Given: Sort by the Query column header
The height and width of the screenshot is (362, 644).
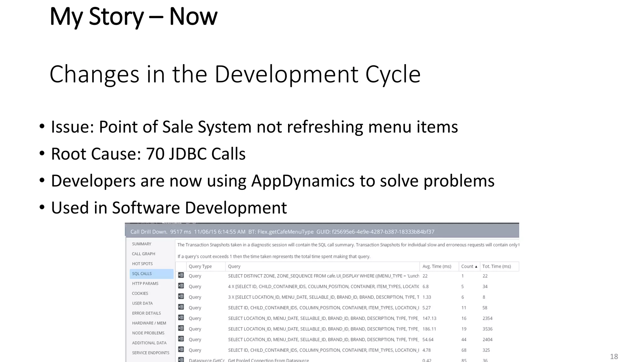Looking at the screenshot, I should (322, 266).
